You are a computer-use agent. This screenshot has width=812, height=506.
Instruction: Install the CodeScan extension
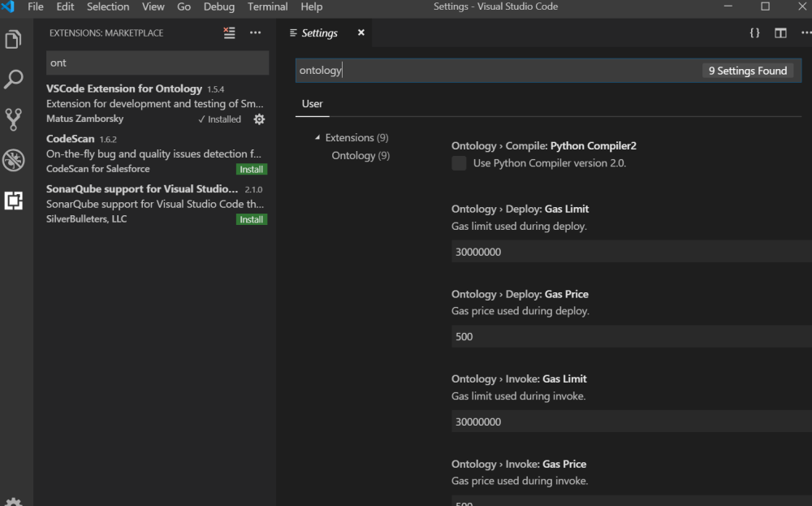(x=252, y=170)
